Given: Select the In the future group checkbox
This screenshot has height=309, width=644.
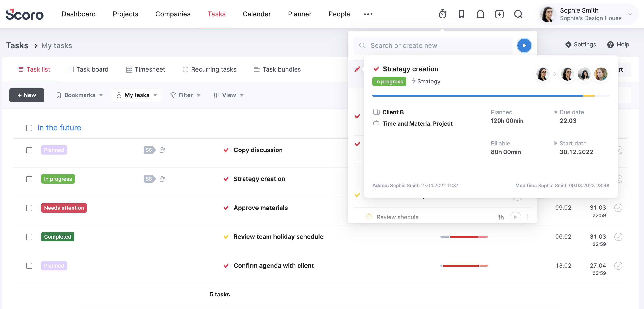Looking at the screenshot, I should 29,128.
